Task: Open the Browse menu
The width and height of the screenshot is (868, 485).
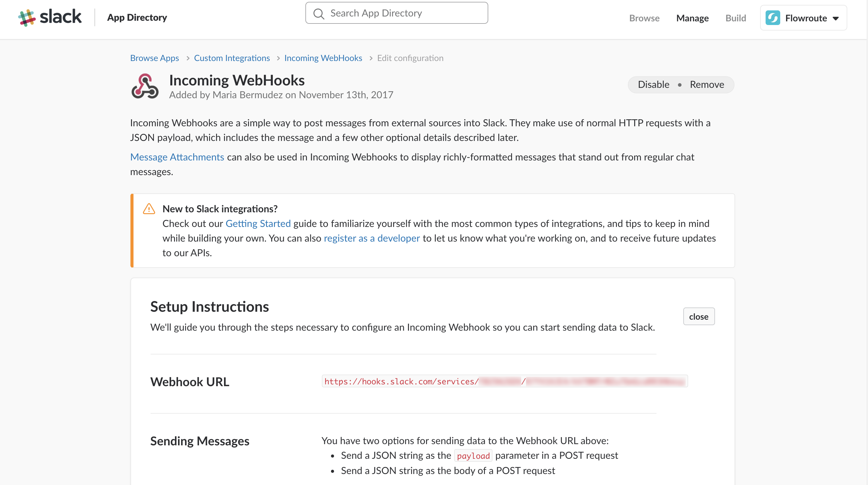Action: (644, 18)
